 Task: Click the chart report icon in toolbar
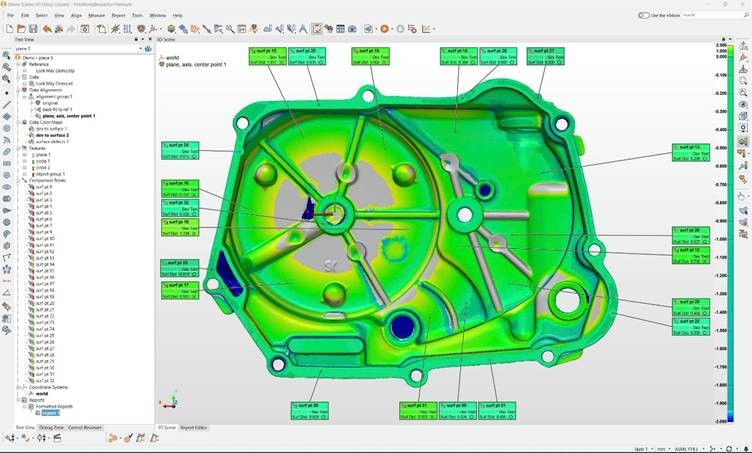425,29
